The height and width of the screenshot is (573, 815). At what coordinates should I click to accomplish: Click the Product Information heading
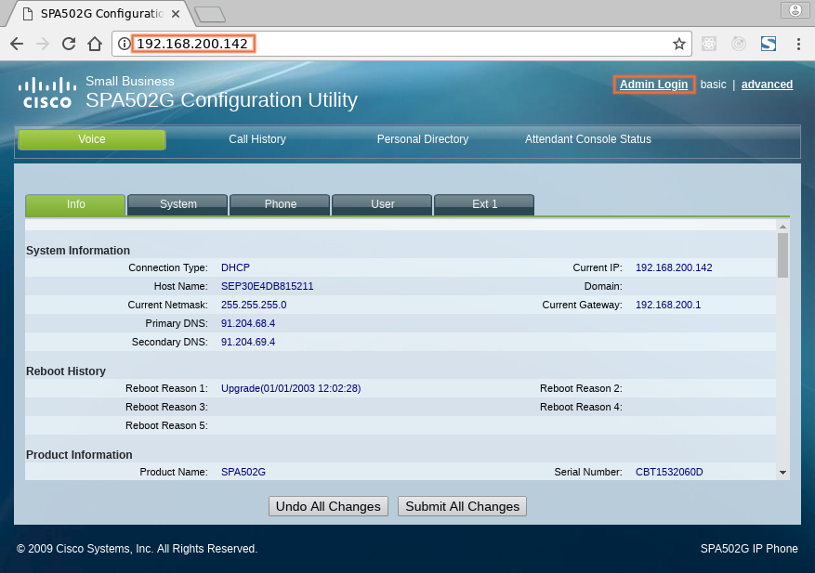pyautogui.click(x=79, y=455)
